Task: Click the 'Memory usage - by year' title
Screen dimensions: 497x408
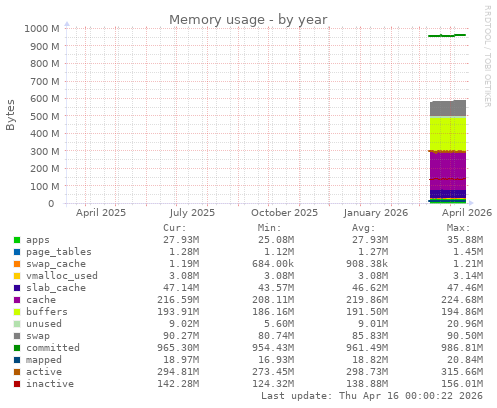Action: (248, 20)
